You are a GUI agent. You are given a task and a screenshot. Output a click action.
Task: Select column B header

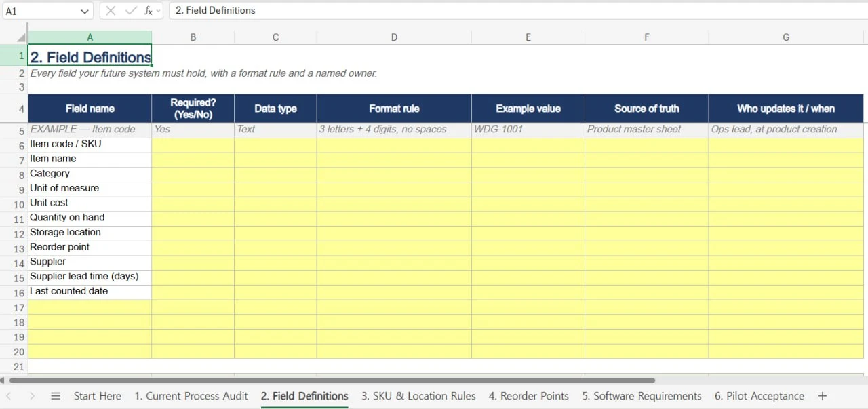193,37
